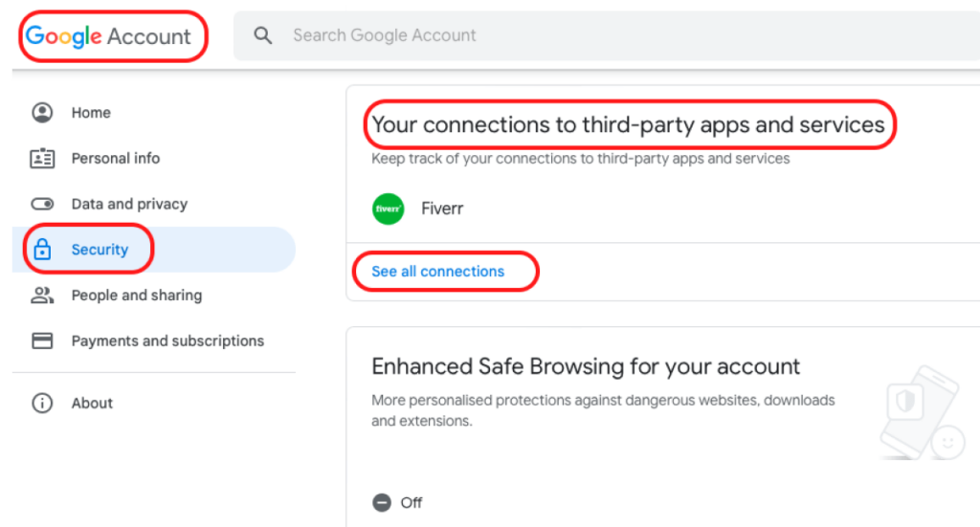This screenshot has width=980, height=527.
Task: Click the About info icon
Action: [42, 404]
